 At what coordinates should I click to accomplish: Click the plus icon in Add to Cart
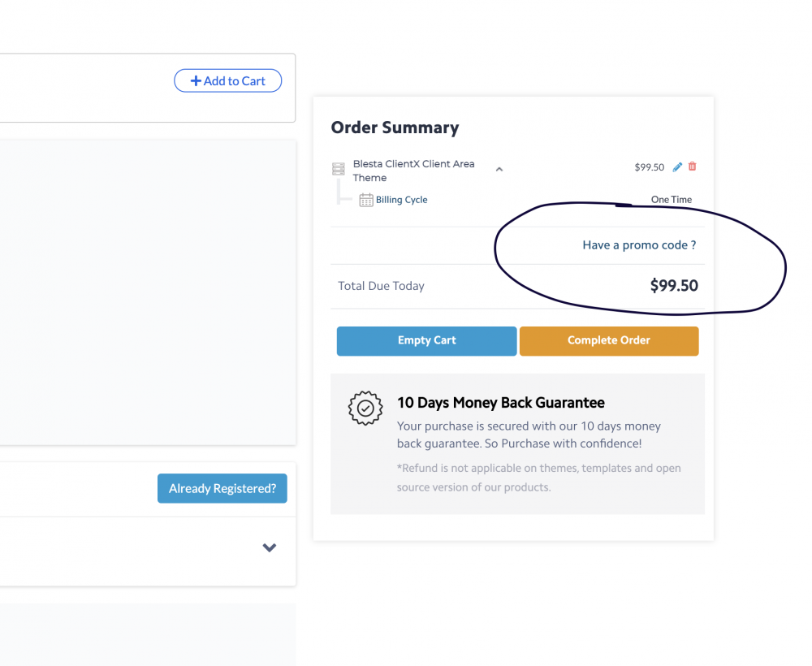pos(195,81)
